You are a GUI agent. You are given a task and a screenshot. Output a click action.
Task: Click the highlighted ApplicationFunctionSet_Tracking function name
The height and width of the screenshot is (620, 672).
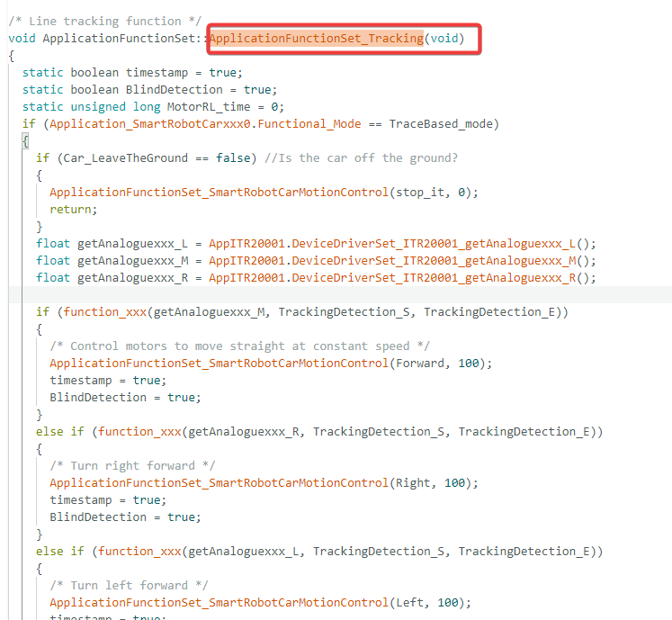pyautogui.click(x=317, y=39)
